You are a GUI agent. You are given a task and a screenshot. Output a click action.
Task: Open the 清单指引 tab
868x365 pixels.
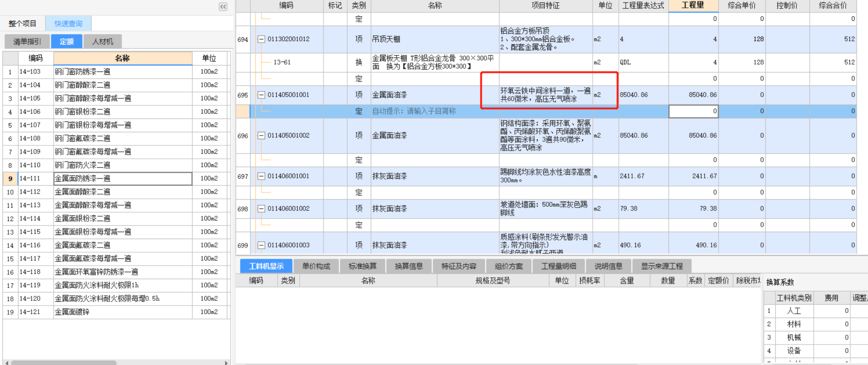pos(27,41)
